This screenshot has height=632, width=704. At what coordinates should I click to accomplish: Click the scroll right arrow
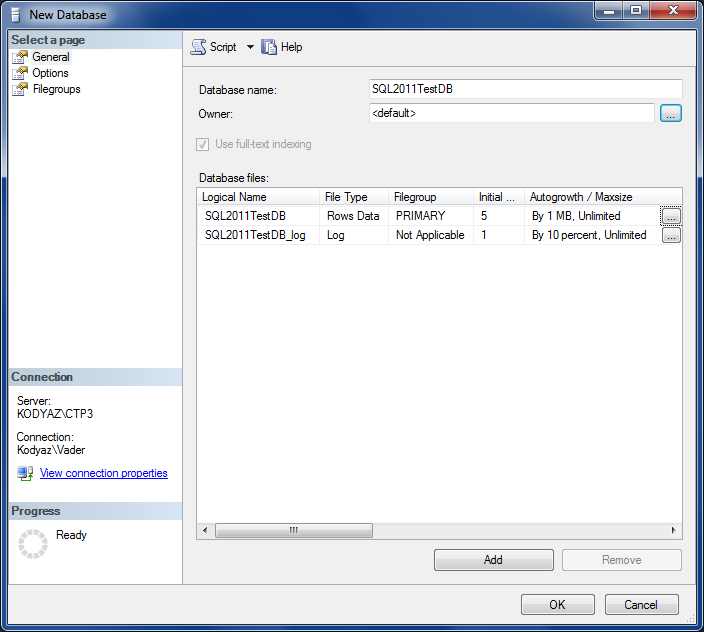click(x=673, y=530)
